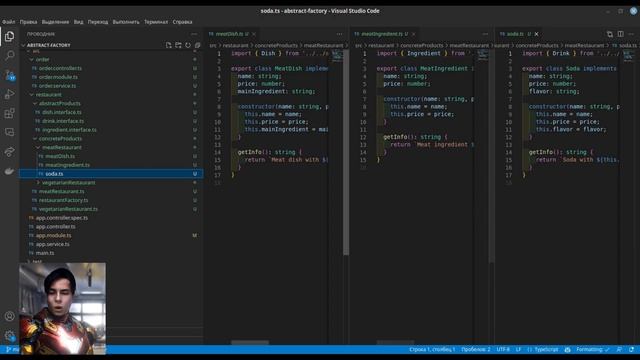The width and height of the screenshot is (640, 360).
Task: Click the open changes icon in soda.ts group
Action: click(x=610, y=34)
